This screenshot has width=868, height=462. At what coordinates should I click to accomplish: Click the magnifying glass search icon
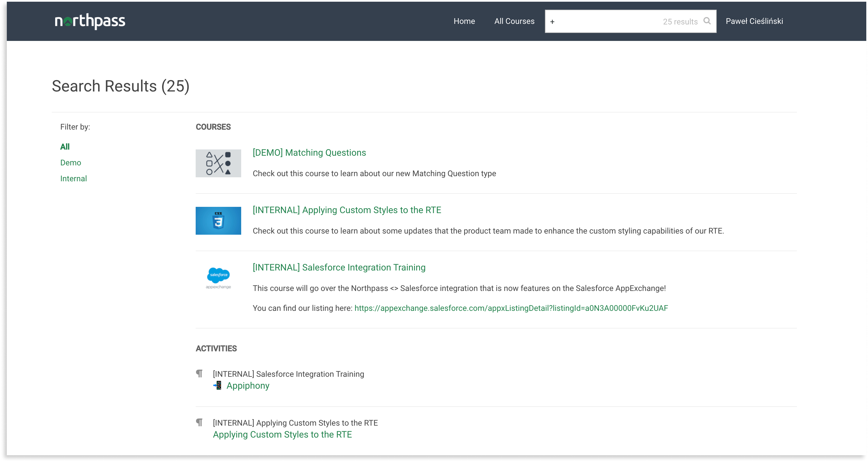[x=707, y=21]
